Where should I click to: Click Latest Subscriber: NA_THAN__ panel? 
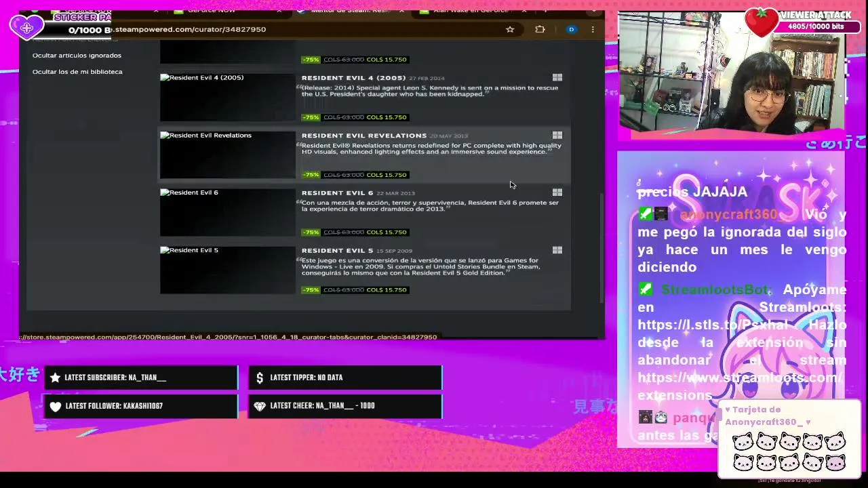[x=142, y=378]
